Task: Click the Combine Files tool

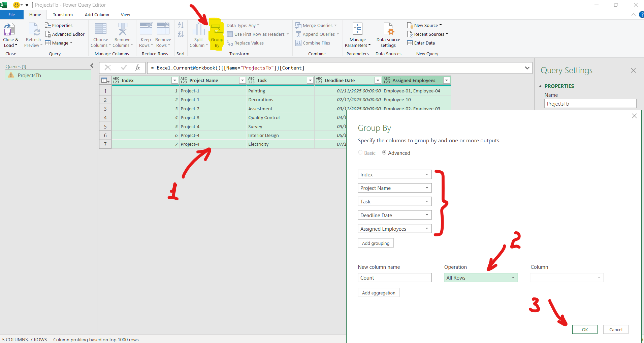Action: [x=313, y=43]
